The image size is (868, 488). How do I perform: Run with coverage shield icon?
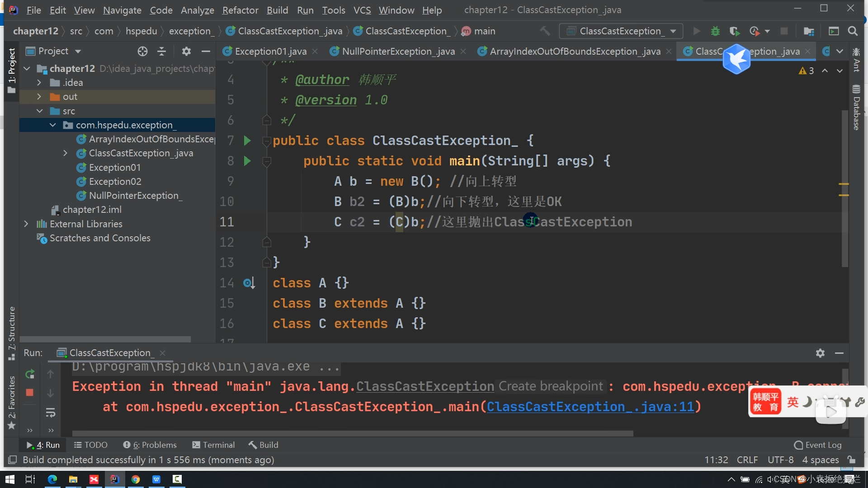735,31
